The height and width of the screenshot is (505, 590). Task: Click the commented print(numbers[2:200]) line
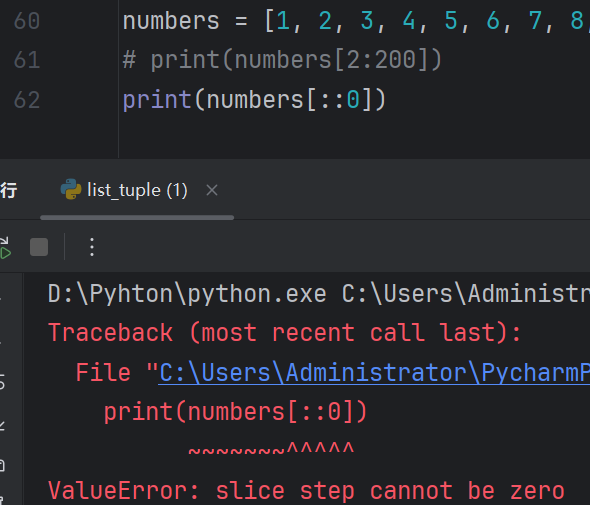point(282,60)
